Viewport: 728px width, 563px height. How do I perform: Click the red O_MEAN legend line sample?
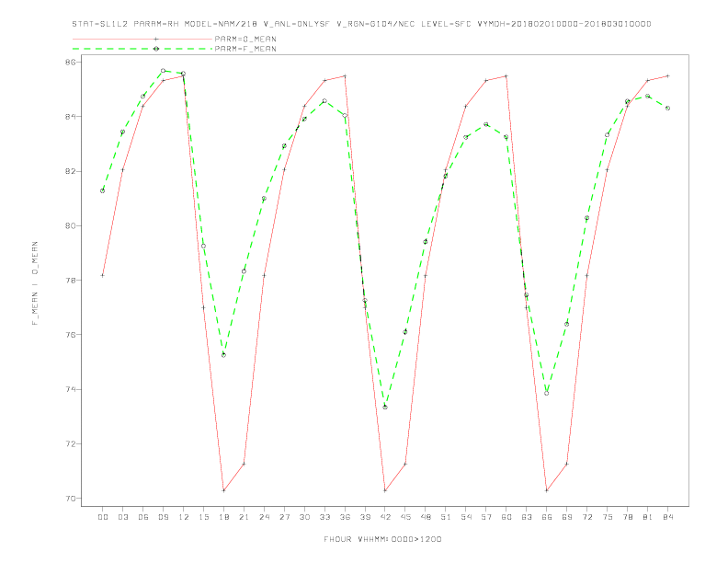tap(142, 39)
